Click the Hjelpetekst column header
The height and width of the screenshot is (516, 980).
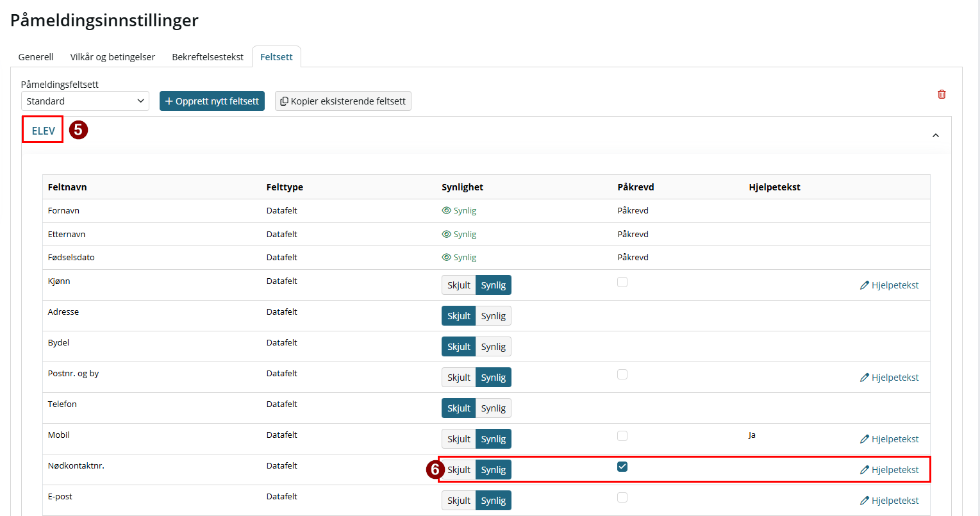click(x=774, y=187)
